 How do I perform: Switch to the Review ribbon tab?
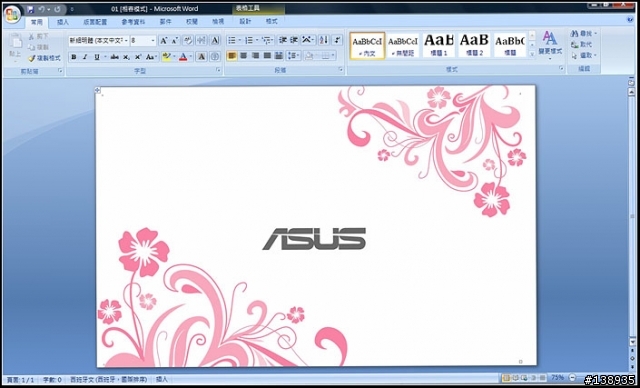coord(192,22)
